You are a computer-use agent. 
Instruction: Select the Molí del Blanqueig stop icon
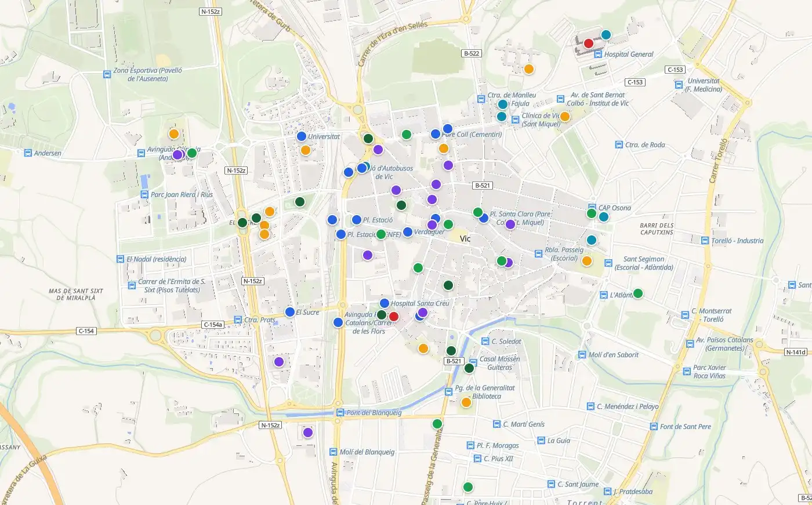pyautogui.click(x=333, y=452)
